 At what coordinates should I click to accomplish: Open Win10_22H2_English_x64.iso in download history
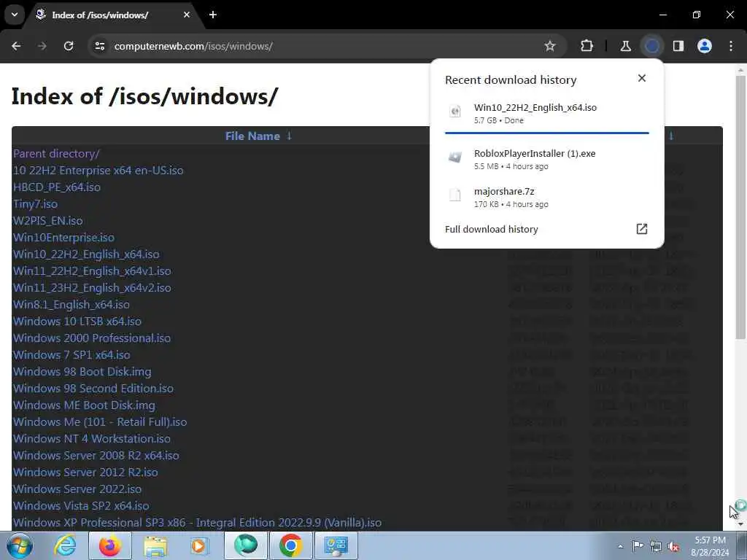click(547, 113)
